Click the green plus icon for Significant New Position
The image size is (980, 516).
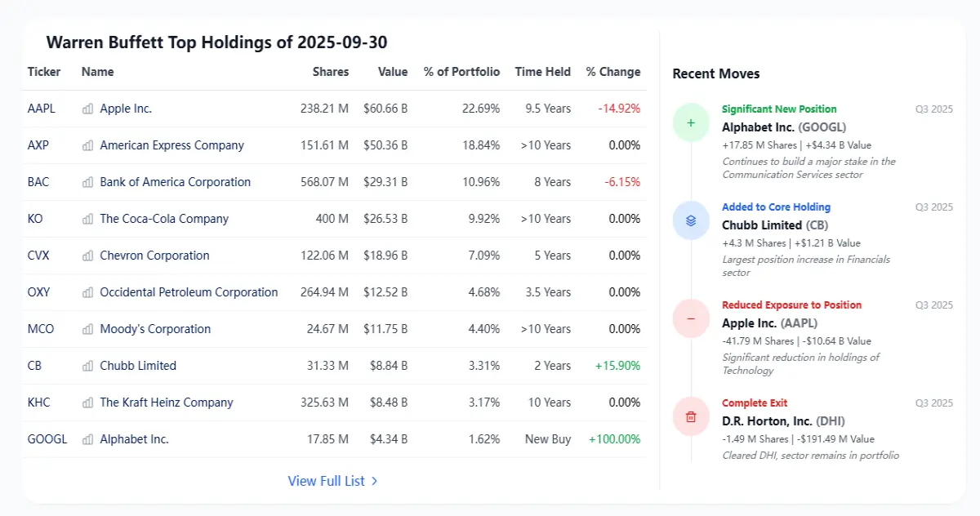point(691,122)
